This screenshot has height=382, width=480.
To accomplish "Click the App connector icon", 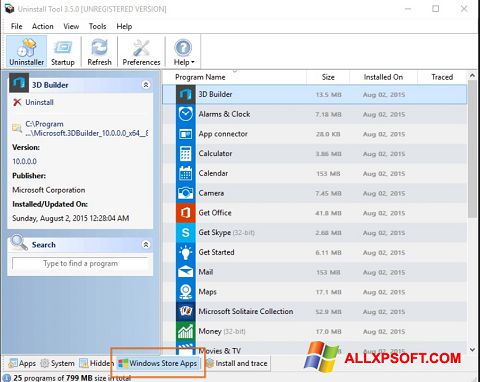I will tap(185, 134).
